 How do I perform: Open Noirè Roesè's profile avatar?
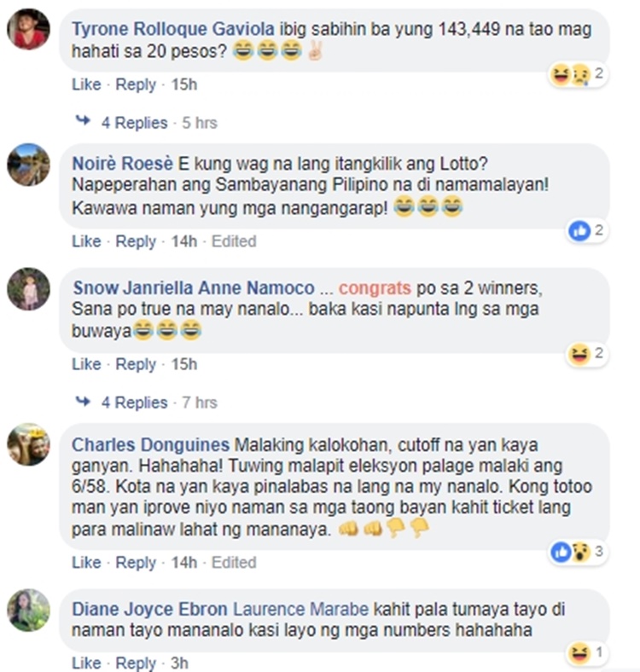[28, 165]
